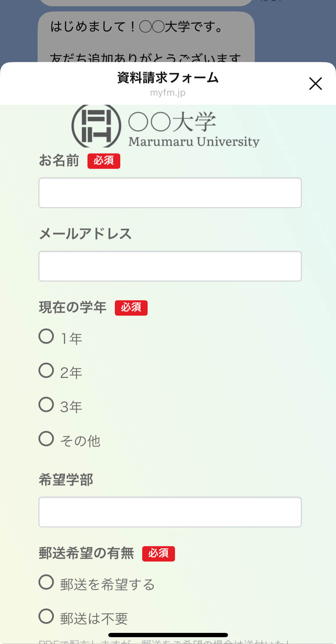The image size is (336, 644).
Task: Tap the home indicator bar at bottom
Action: click(x=168, y=635)
